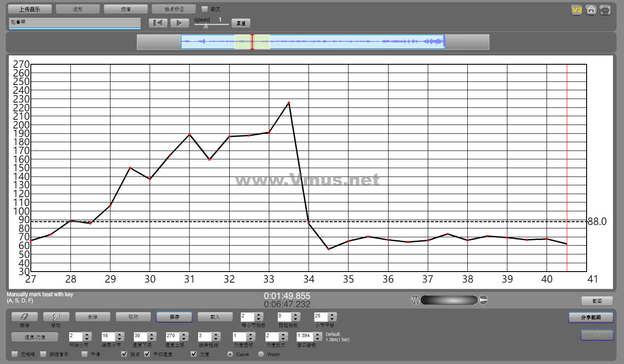
Task: Click the V2 version icon
Action: 576,10
